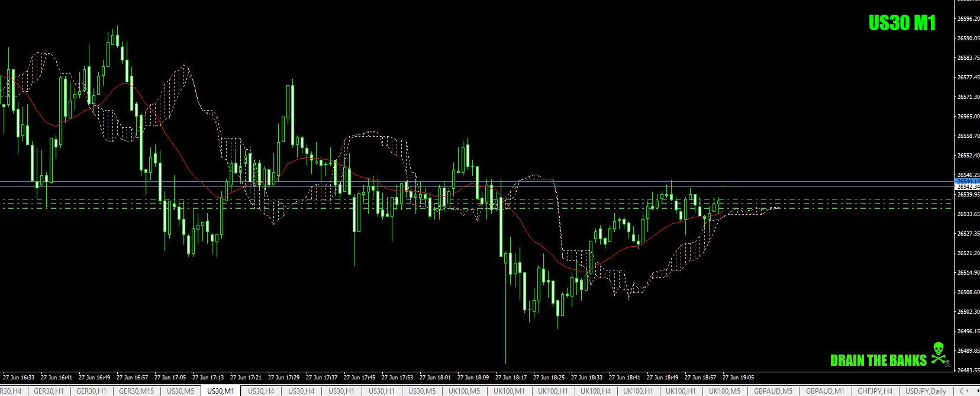Open the UK100,M1 chart tab
Viewport: 980px width, 396px height.
pos(509,391)
